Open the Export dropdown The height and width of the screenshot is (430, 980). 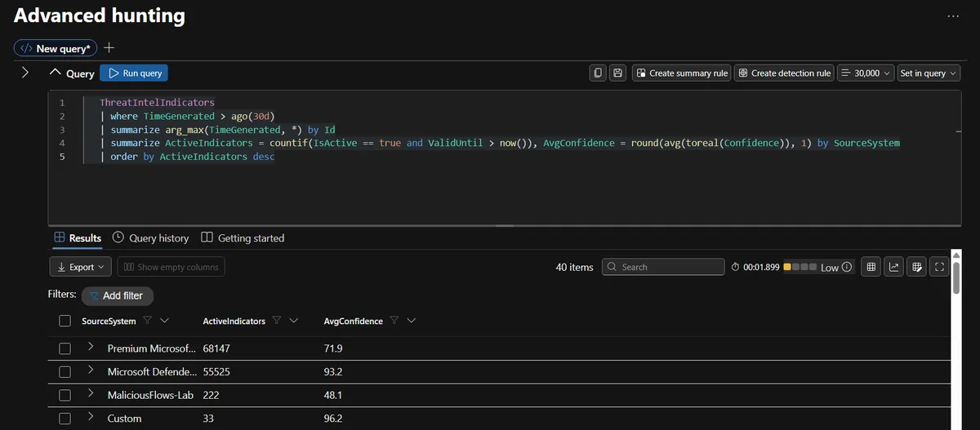[81, 267]
